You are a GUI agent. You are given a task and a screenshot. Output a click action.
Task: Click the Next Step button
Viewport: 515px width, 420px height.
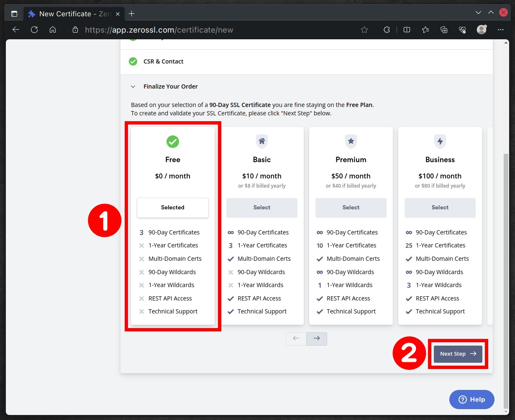pos(458,354)
